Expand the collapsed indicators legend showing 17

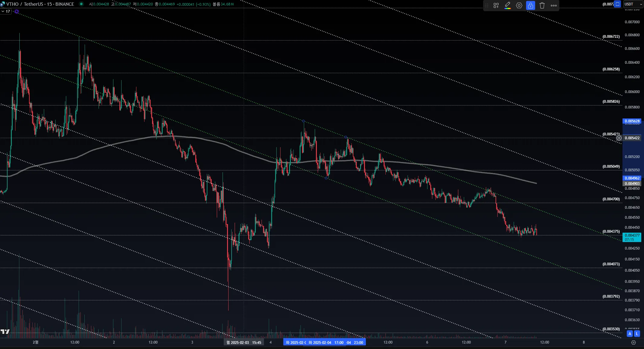pyautogui.click(x=6, y=11)
